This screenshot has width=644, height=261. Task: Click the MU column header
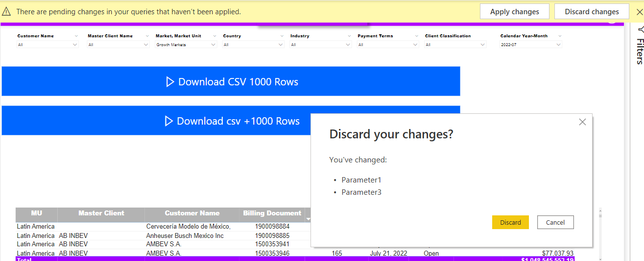37,213
